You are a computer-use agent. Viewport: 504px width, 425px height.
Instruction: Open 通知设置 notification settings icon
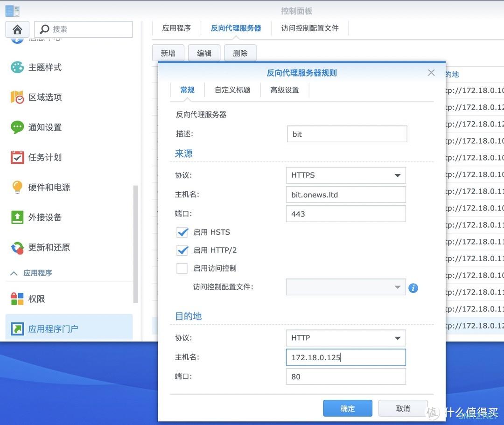coord(17,127)
